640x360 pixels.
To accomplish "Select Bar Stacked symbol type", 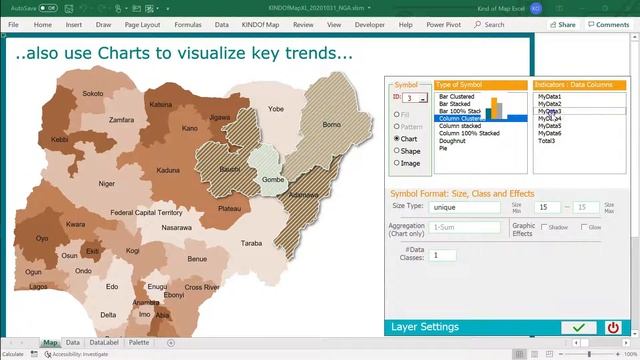I will [x=454, y=104].
